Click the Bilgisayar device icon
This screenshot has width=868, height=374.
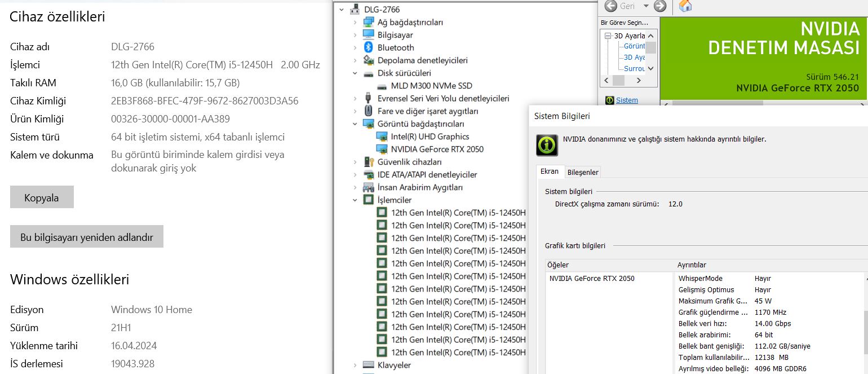(369, 35)
